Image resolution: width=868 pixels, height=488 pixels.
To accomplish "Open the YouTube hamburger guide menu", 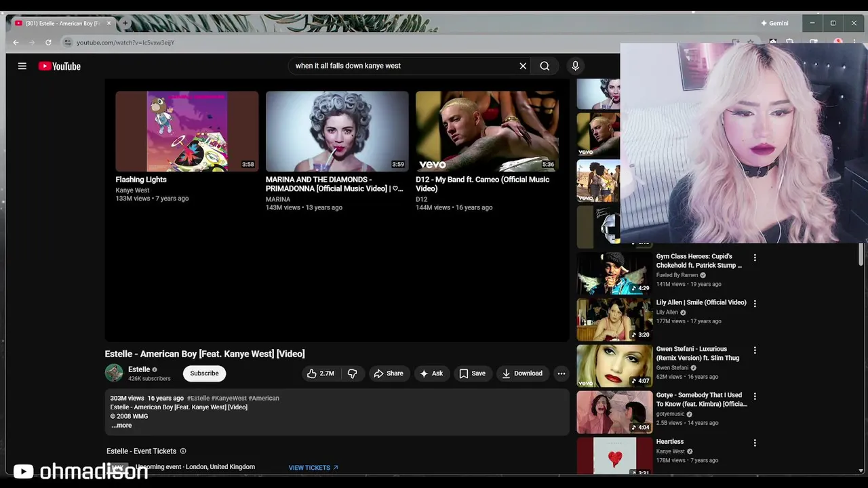I will [x=22, y=66].
